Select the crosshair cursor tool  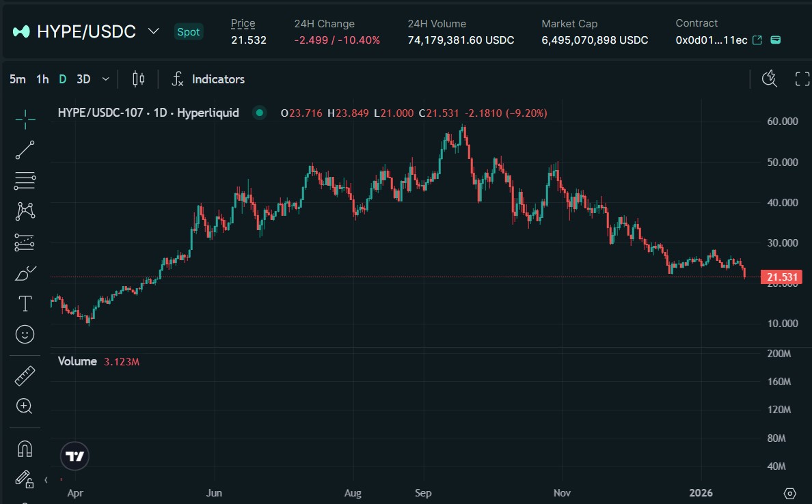pyautogui.click(x=25, y=119)
